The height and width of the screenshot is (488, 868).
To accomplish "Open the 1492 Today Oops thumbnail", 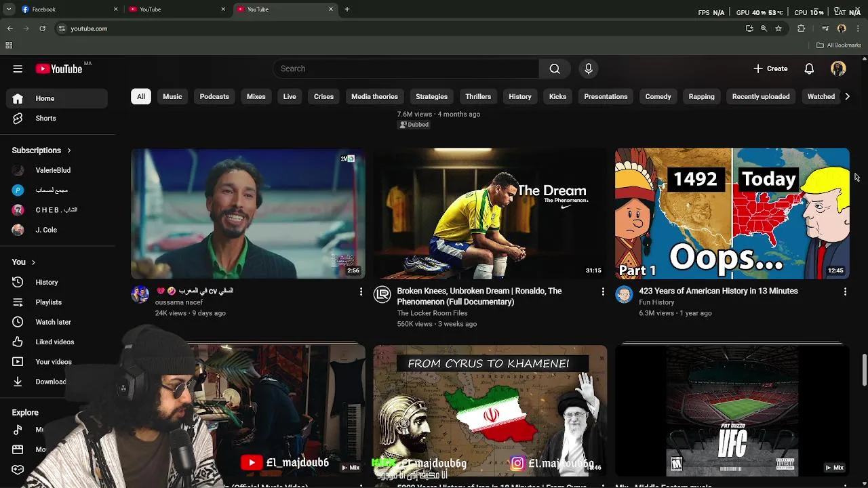I will click(x=732, y=213).
